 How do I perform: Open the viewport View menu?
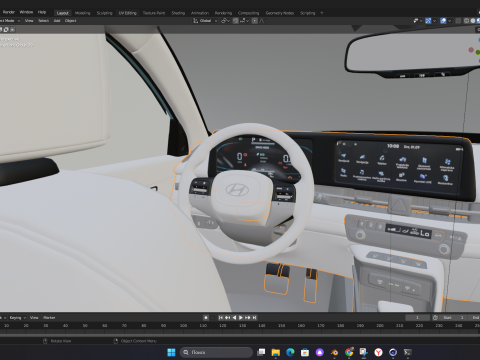[29, 21]
